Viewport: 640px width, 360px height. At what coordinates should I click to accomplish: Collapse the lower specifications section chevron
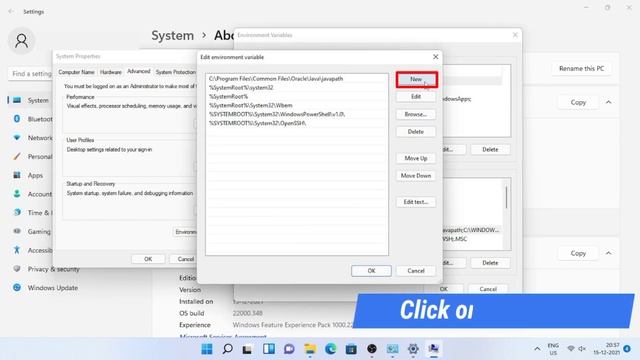(x=608, y=253)
